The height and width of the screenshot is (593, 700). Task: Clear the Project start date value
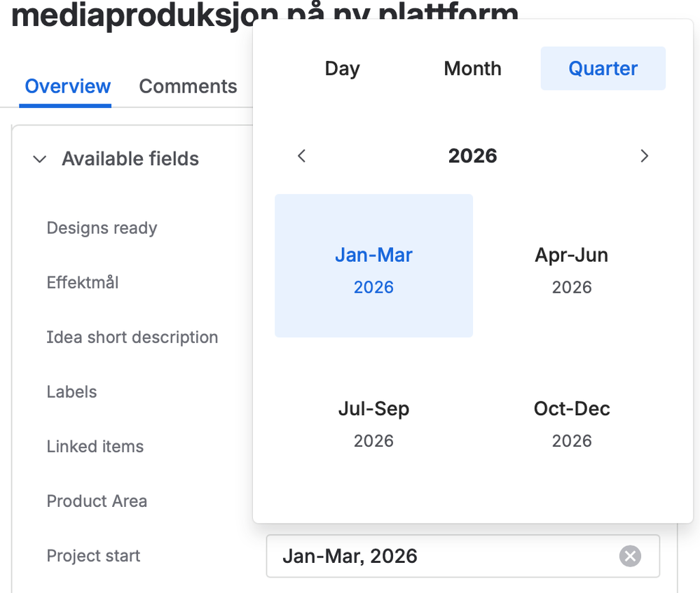pos(630,556)
